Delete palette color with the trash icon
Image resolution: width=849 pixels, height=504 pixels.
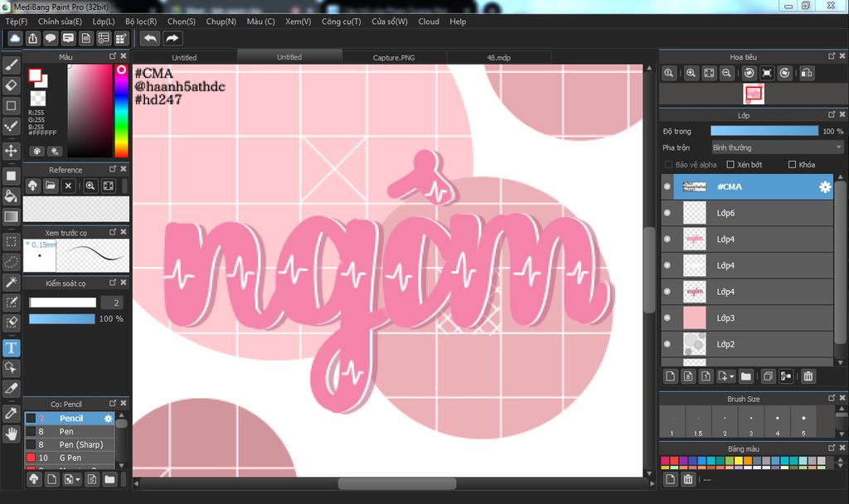(x=688, y=479)
